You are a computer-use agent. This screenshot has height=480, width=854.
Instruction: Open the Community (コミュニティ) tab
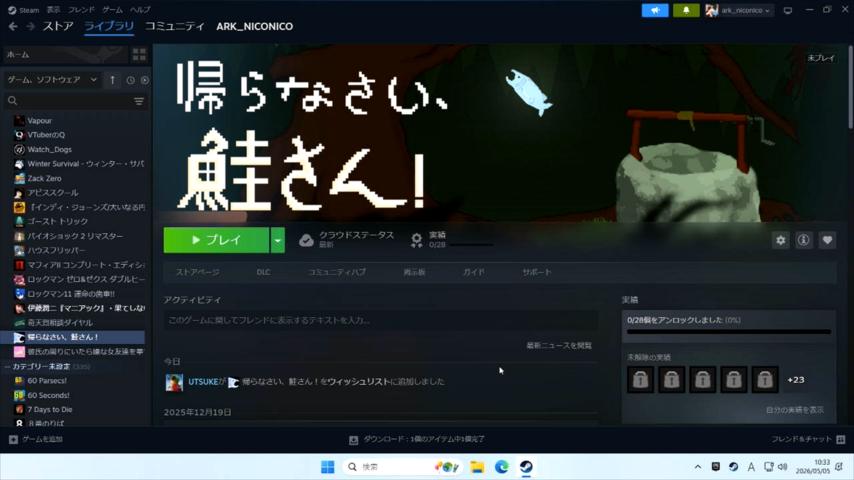pyautogui.click(x=174, y=26)
